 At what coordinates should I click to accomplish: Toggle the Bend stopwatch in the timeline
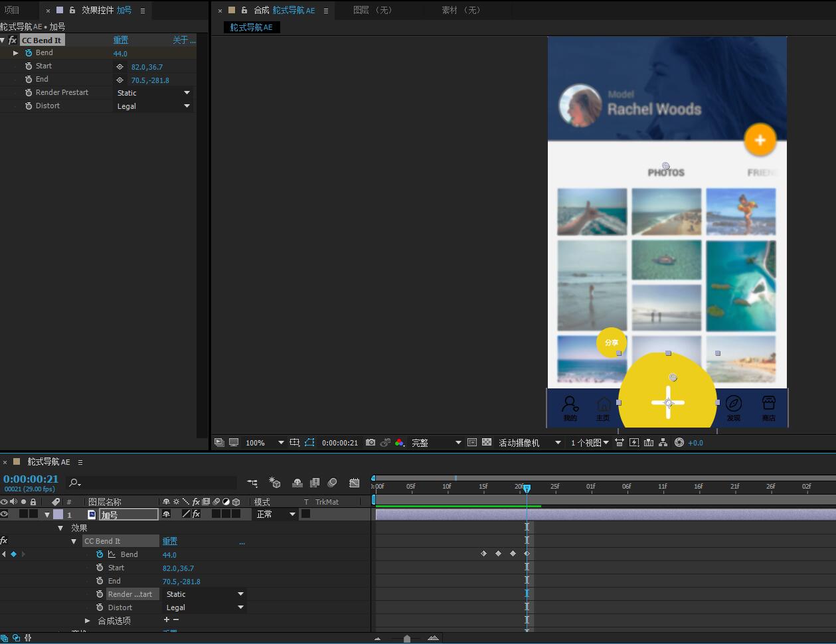pos(100,554)
